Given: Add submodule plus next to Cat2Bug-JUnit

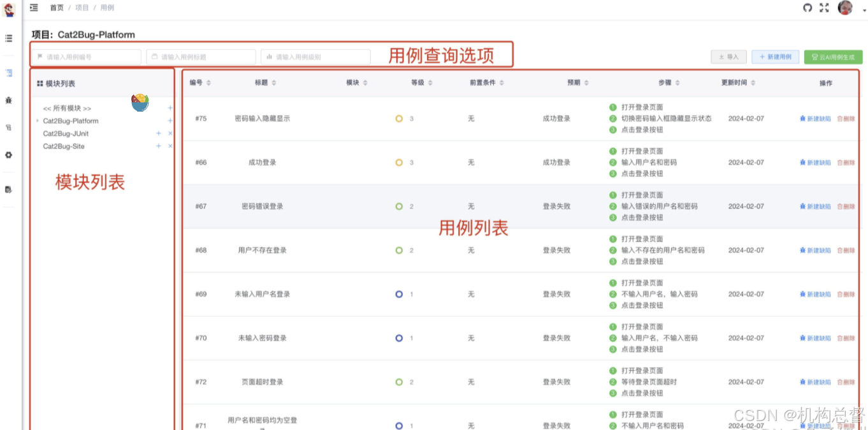Looking at the screenshot, I should [x=159, y=133].
